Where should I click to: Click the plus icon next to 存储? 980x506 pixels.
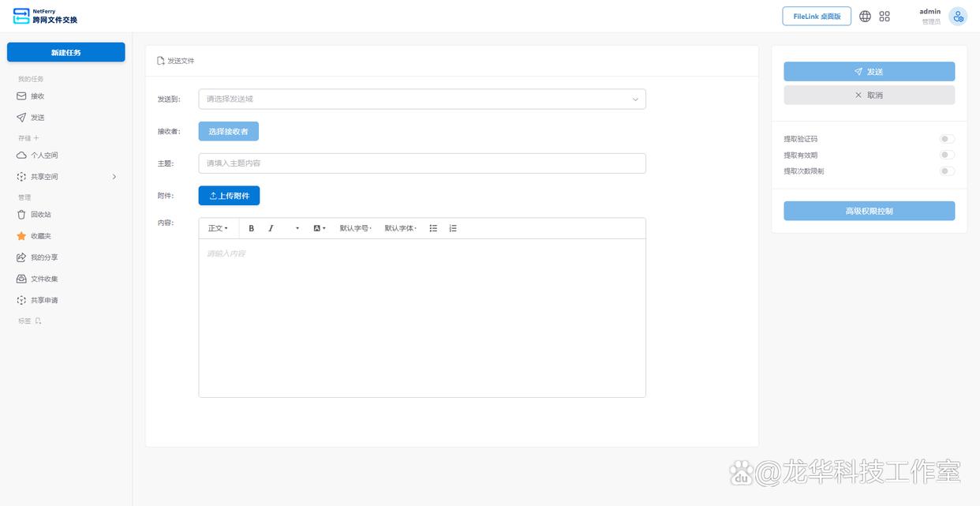tap(36, 138)
